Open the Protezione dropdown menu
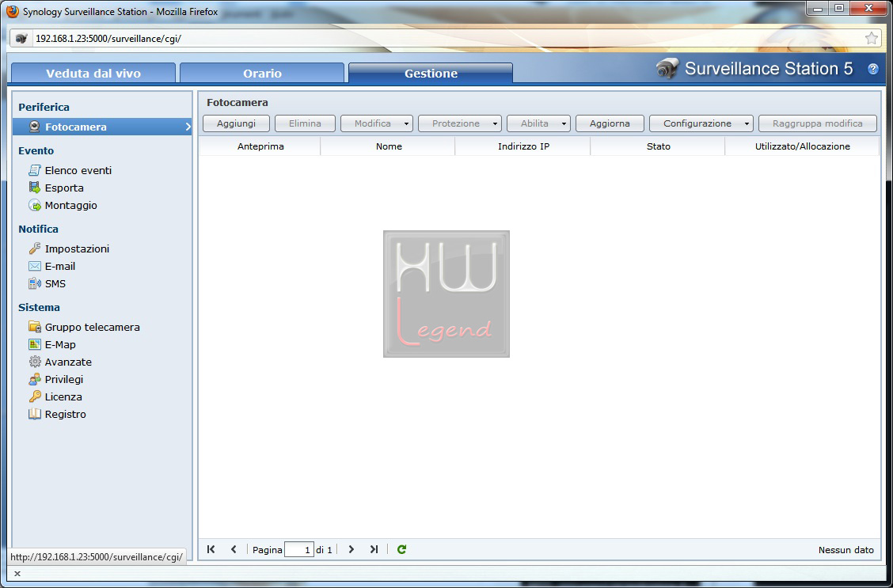This screenshot has height=588, width=893. coord(460,123)
